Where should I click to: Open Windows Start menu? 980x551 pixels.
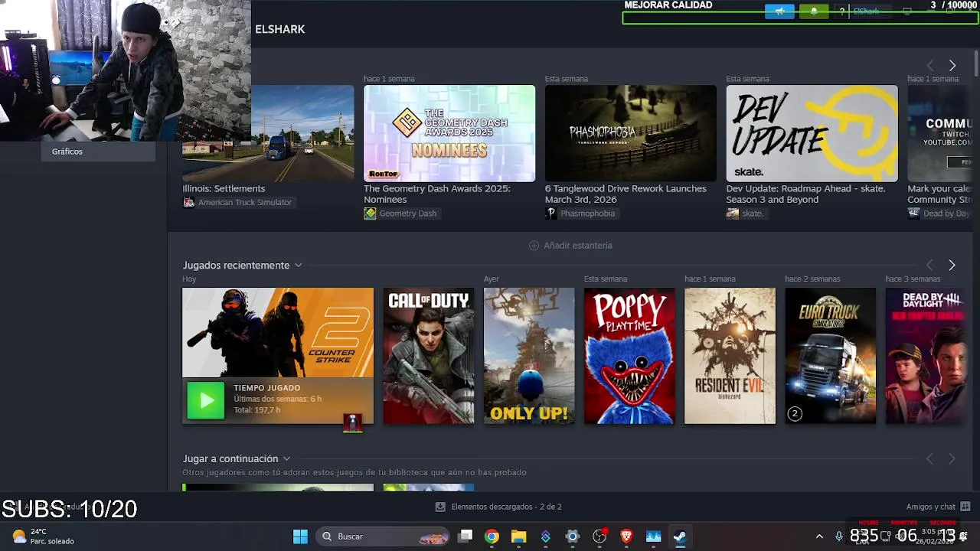click(x=300, y=536)
